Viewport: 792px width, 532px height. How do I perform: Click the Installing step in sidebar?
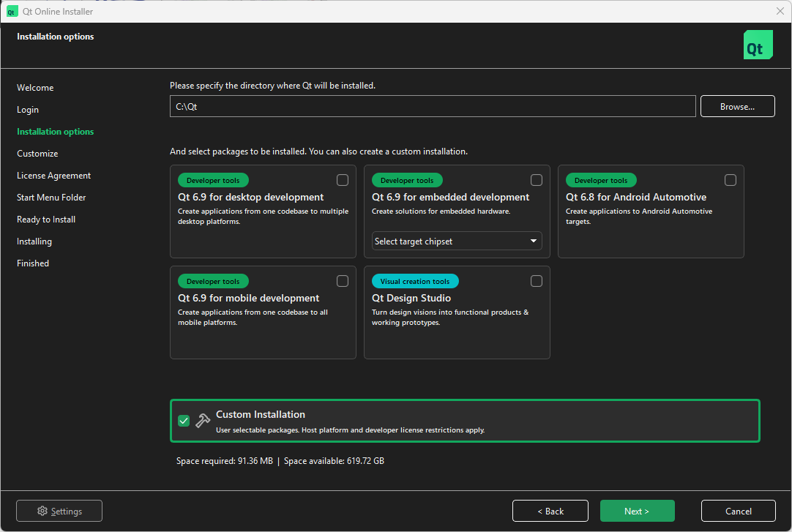tap(34, 241)
